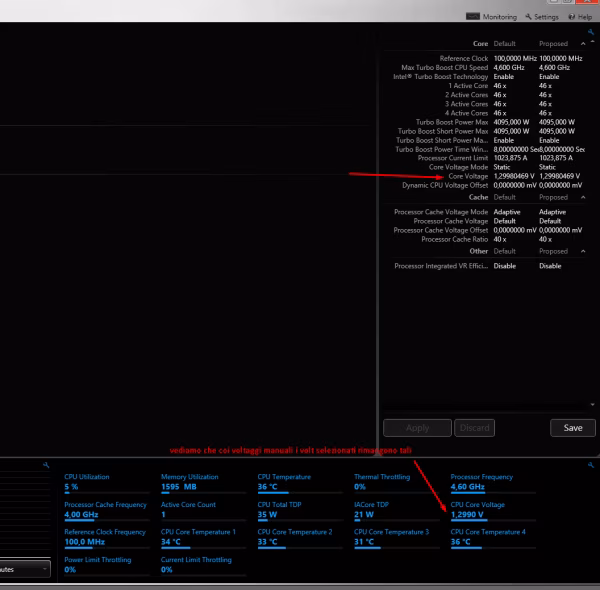Click the Thermal Throttling monitor
The width and height of the screenshot is (600, 590).
396,483
